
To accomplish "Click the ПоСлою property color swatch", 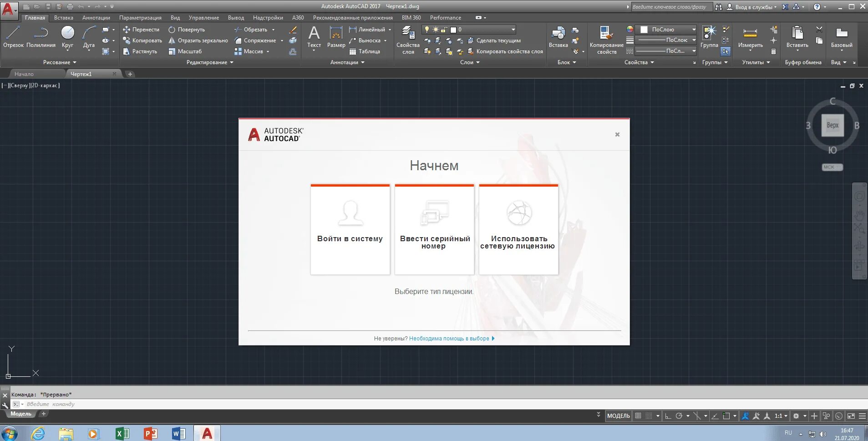I will (x=644, y=30).
